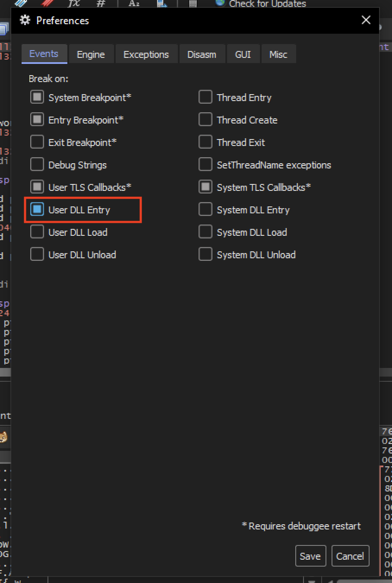Toggle the System TLS Callbacks* checkbox
This screenshot has width=392, height=583.
pos(205,187)
